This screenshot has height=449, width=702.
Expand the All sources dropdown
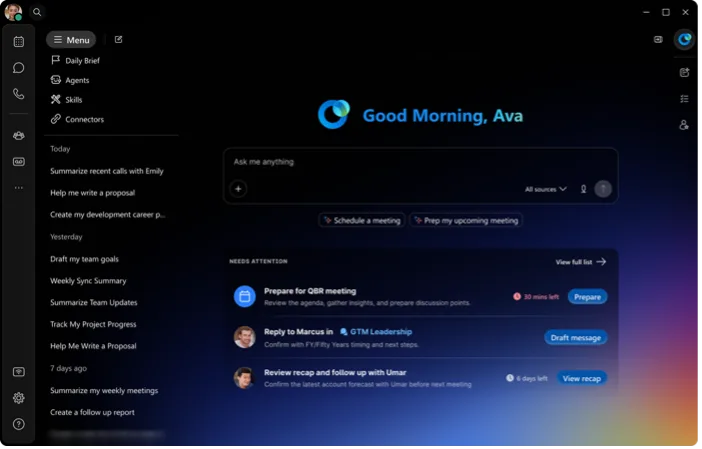click(x=546, y=189)
